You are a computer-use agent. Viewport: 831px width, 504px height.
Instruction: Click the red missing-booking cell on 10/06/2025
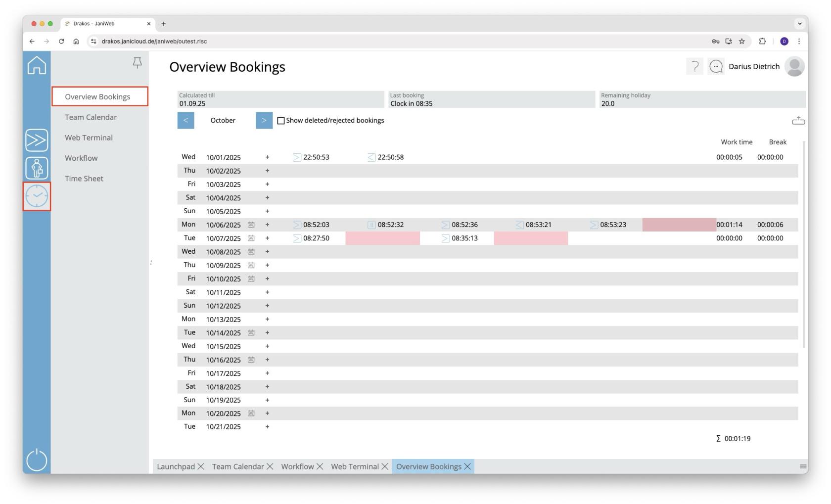point(679,225)
